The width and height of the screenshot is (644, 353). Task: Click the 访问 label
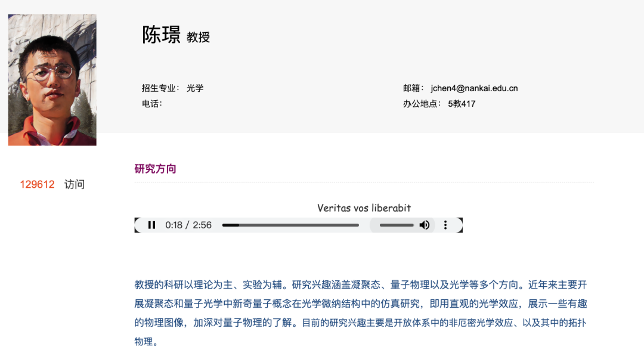point(75,184)
